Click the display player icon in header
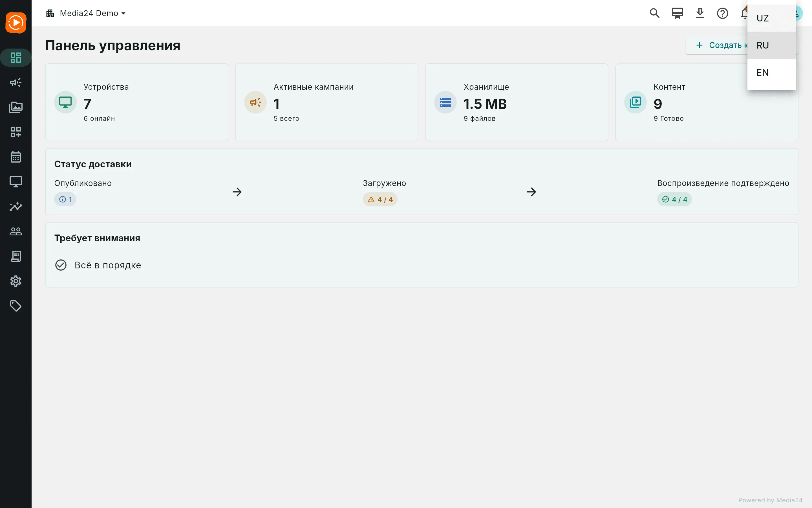Image resolution: width=812 pixels, height=508 pixels. (x=678, y=13)
